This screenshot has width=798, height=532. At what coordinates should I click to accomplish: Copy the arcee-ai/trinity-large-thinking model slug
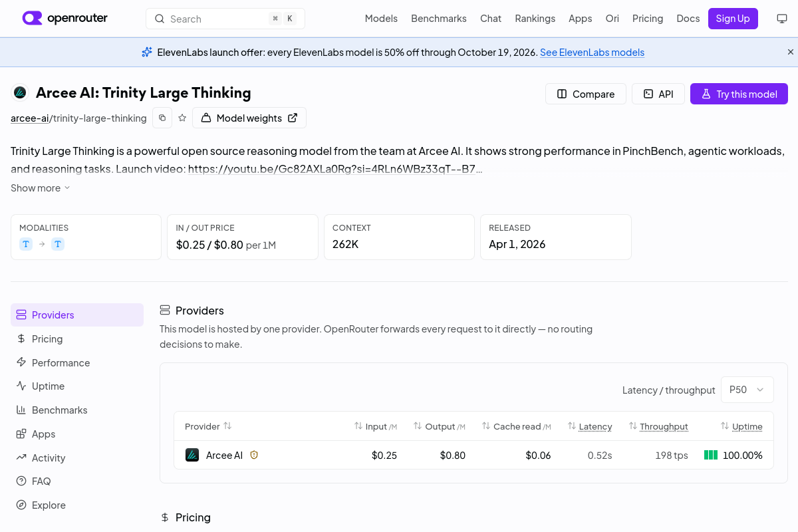[162, 118]
